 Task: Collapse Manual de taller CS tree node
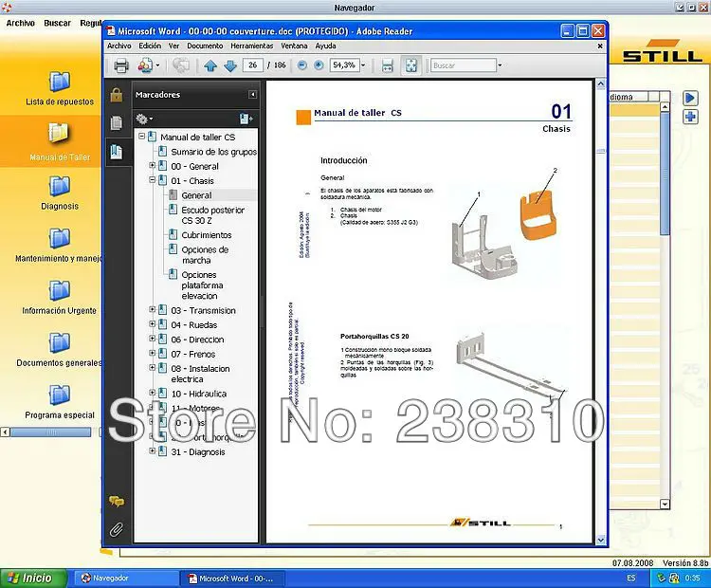(x=141, y=137)
